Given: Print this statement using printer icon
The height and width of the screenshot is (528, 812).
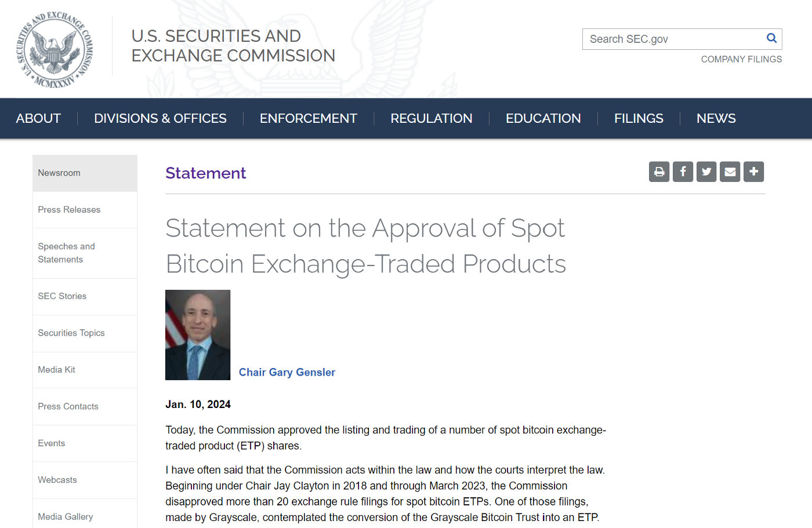Looking at the screenshot, I should (659, 172).
